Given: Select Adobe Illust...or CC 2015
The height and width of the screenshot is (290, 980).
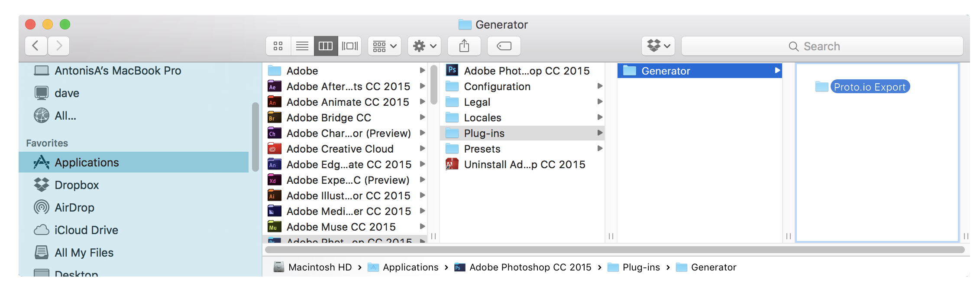Looking at the screenshot, I should pyautogui.click(x=345, y=196).
